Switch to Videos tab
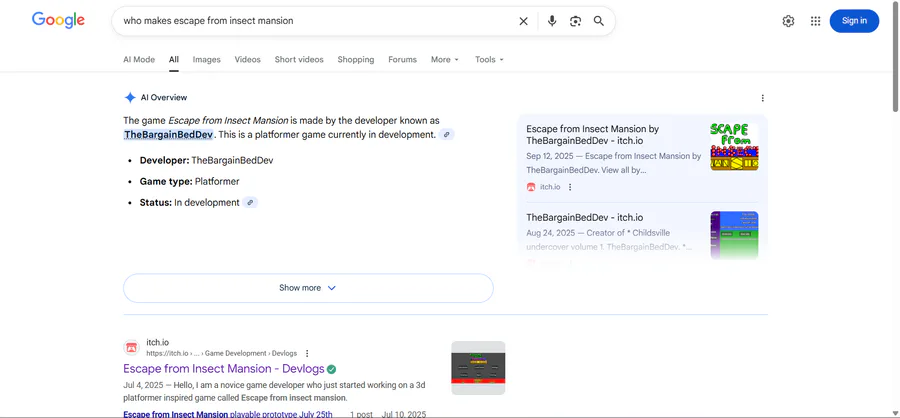 pos(247,60)
